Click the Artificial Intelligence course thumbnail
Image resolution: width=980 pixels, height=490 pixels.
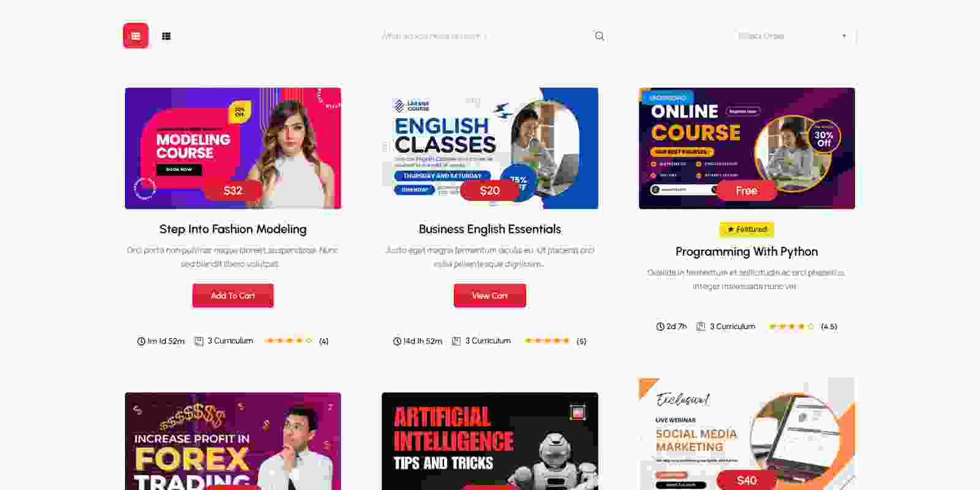[490, 441]
